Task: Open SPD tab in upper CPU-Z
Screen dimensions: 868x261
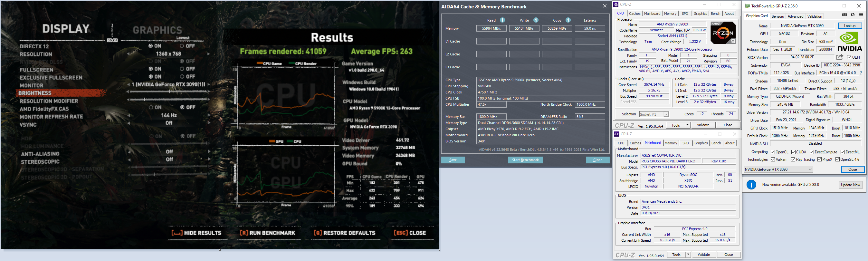Action: point(685,14)
